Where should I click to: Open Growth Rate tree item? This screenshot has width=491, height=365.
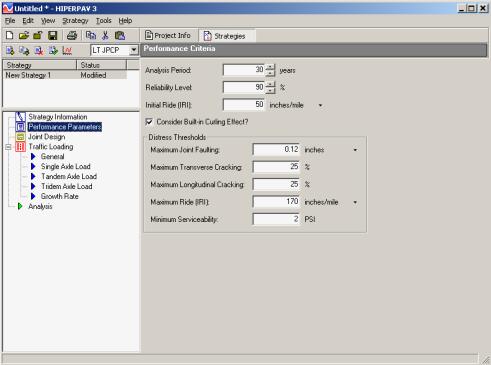click(x=60, y=196)
